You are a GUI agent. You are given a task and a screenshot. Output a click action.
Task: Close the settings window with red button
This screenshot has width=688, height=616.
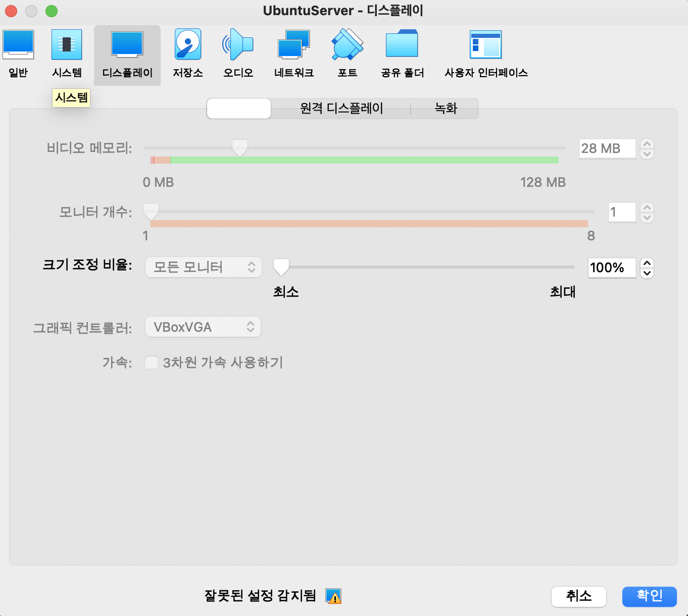(11, 11)
